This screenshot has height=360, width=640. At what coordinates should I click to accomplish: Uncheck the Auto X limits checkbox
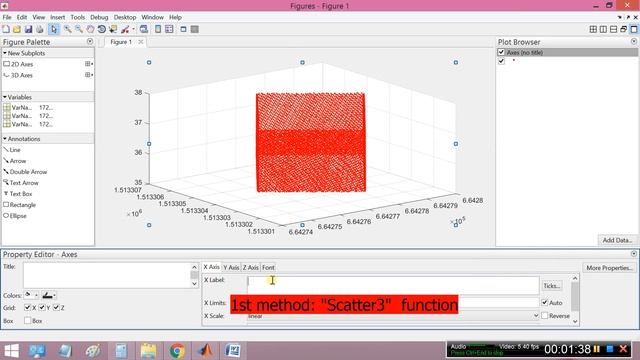click(x=544, y=302)
